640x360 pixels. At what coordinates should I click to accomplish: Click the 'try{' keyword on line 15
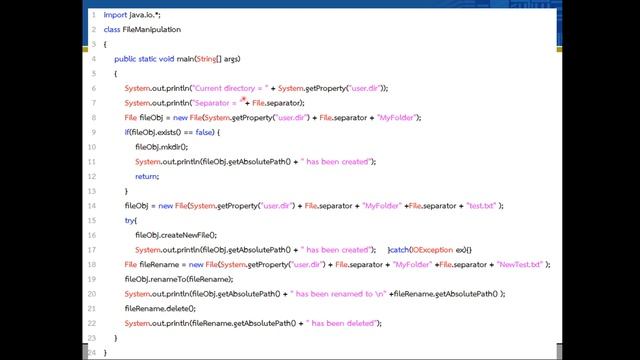(x=131, y=220)
